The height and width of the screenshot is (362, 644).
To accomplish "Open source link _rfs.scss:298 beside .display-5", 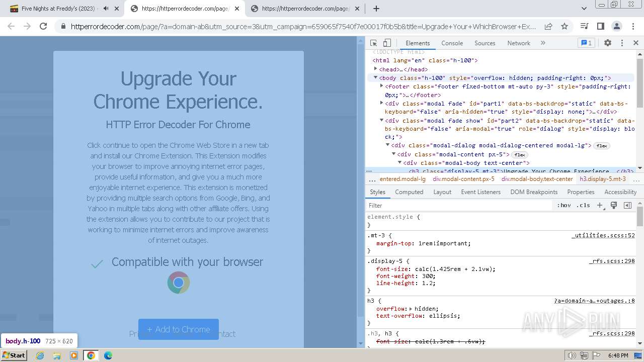I will pyautogui.click(x=612, y=261).
